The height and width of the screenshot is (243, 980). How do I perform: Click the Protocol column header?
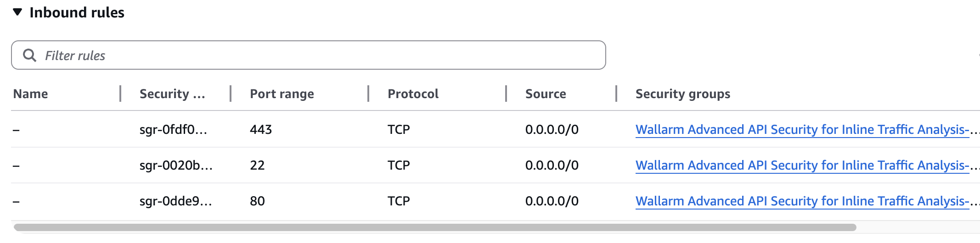click(x=413, y=94)
